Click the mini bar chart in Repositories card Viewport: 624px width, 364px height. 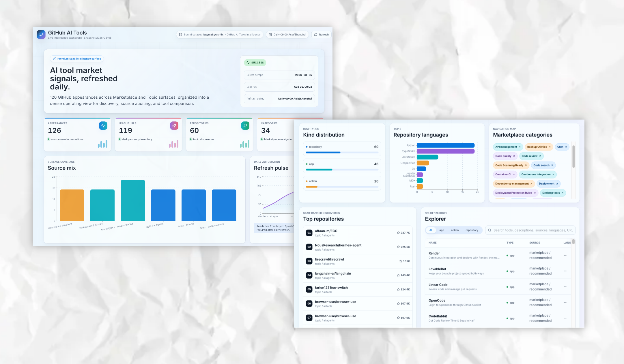(244, 144)
